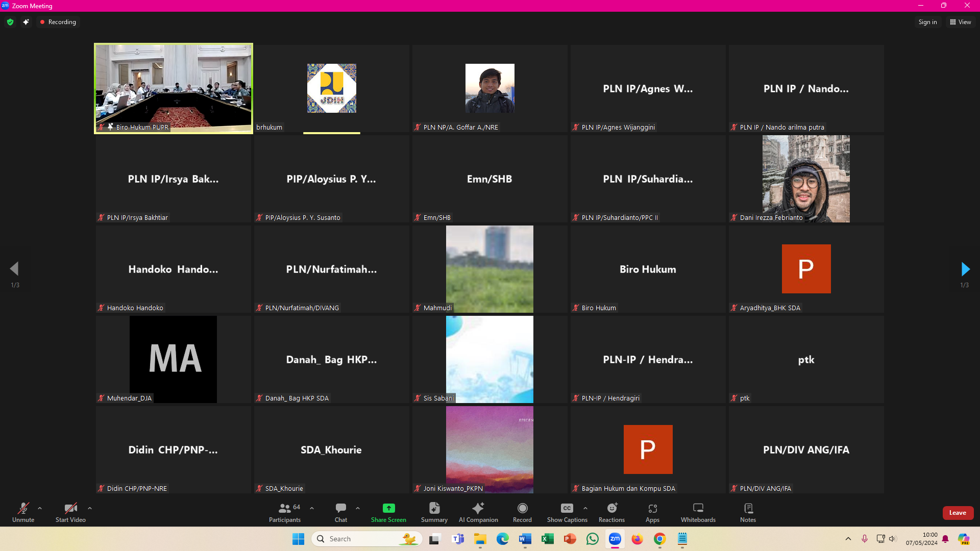Start Video camera toggle
The width and height of the screenshot is (980, 551).
(70, 512)
